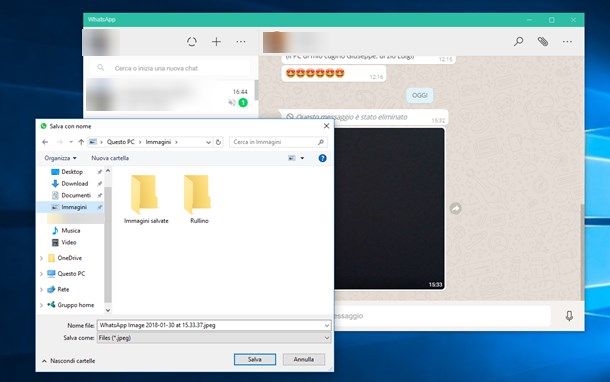Click the WhatsApp search chat field
Screen dimensions: 610x382
171,68
